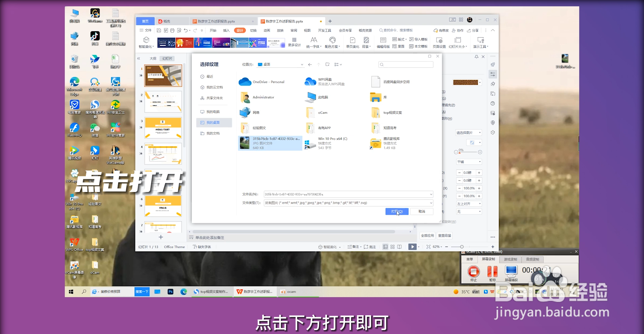Open the 请选择图片 dropdown

pos(469,133)
